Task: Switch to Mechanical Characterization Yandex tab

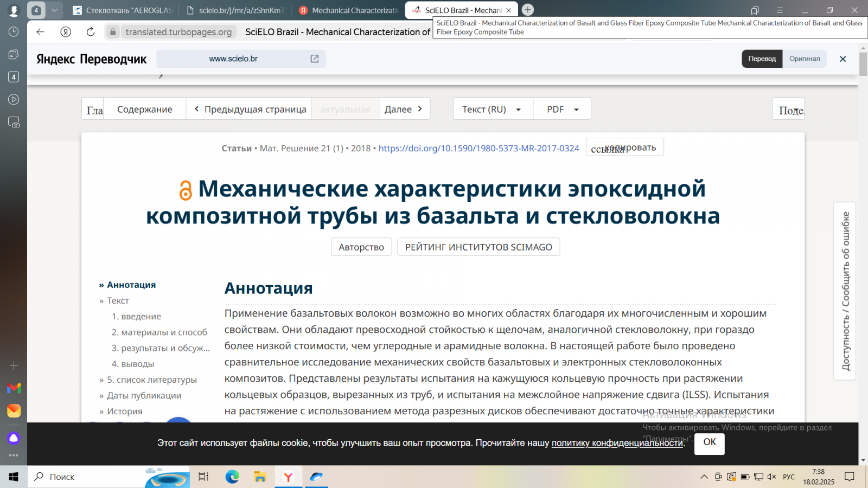Action: (x=348, y=10)
